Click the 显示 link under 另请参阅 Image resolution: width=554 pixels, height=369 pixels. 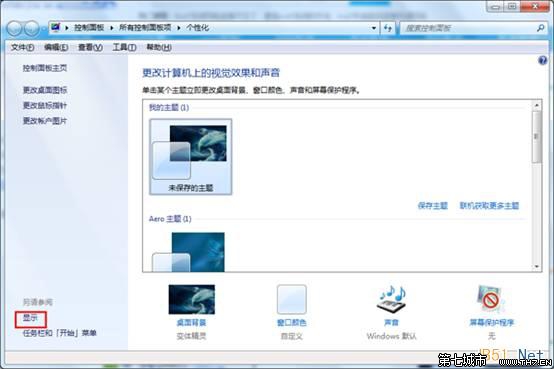click(x=30, y=318)
